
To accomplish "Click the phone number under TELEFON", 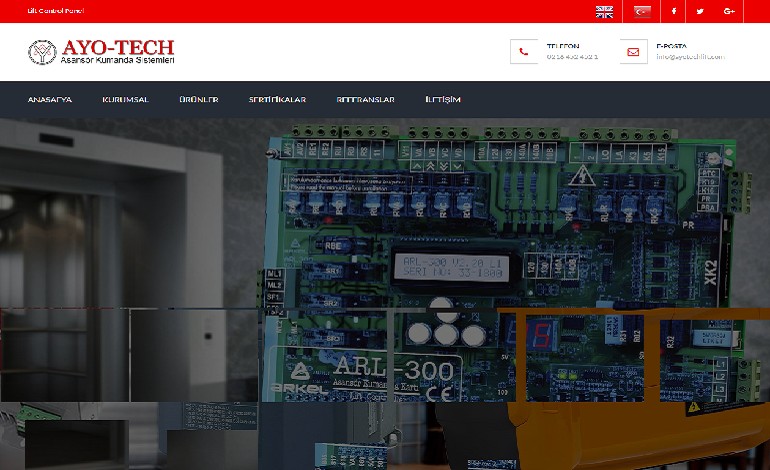I will pos(572,56).
